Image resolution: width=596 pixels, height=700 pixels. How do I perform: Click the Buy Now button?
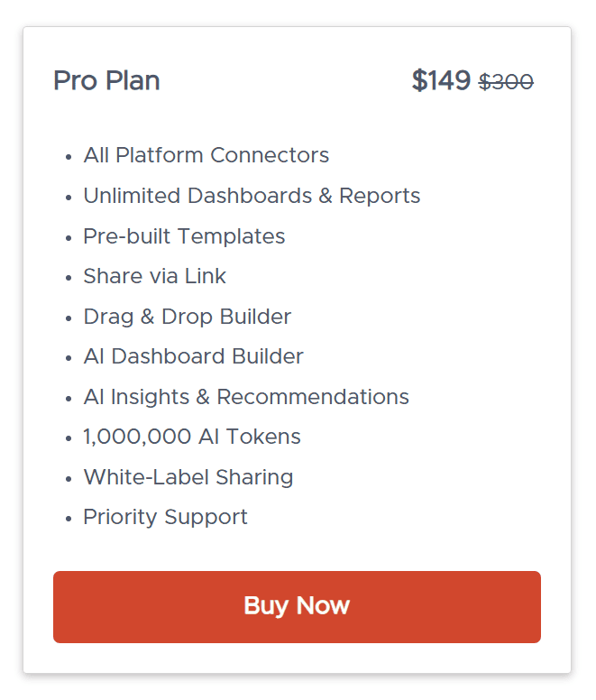pos(297,606)
